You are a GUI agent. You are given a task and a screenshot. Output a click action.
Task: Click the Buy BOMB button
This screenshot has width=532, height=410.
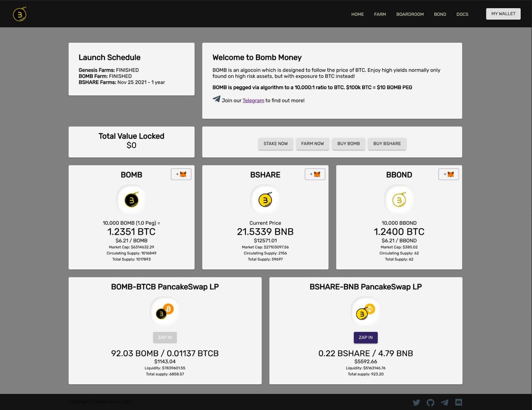tap(348, 144)
